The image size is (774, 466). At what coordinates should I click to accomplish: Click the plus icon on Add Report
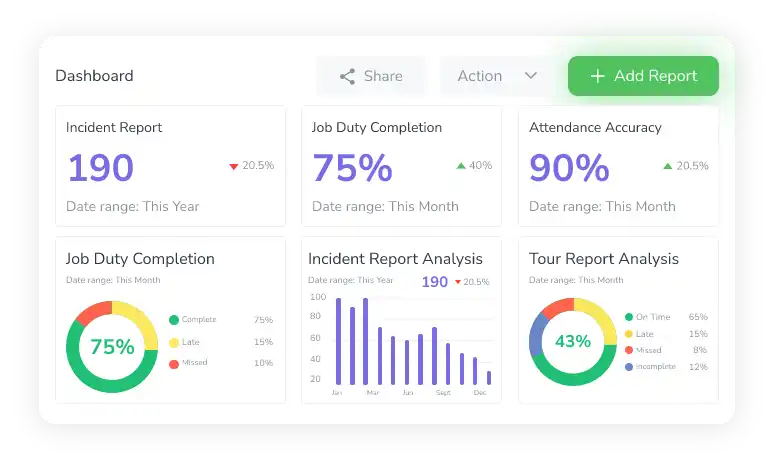click(597, 76)
